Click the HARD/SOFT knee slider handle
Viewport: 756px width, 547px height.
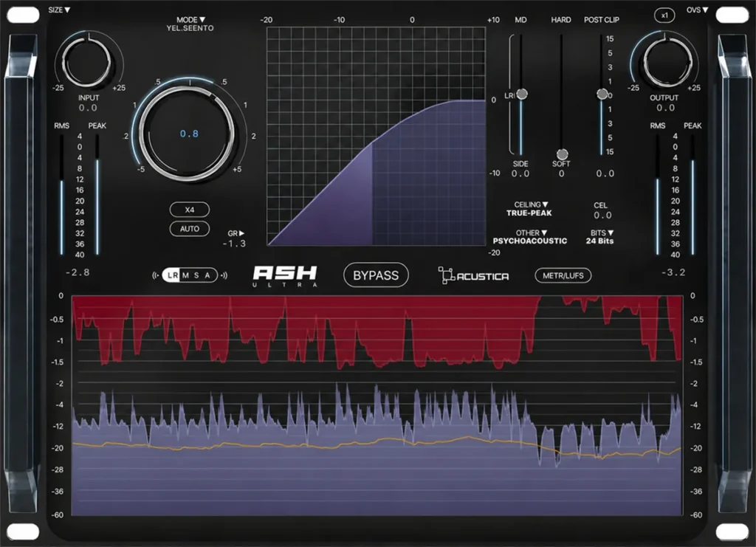click(x=562, y=154)
